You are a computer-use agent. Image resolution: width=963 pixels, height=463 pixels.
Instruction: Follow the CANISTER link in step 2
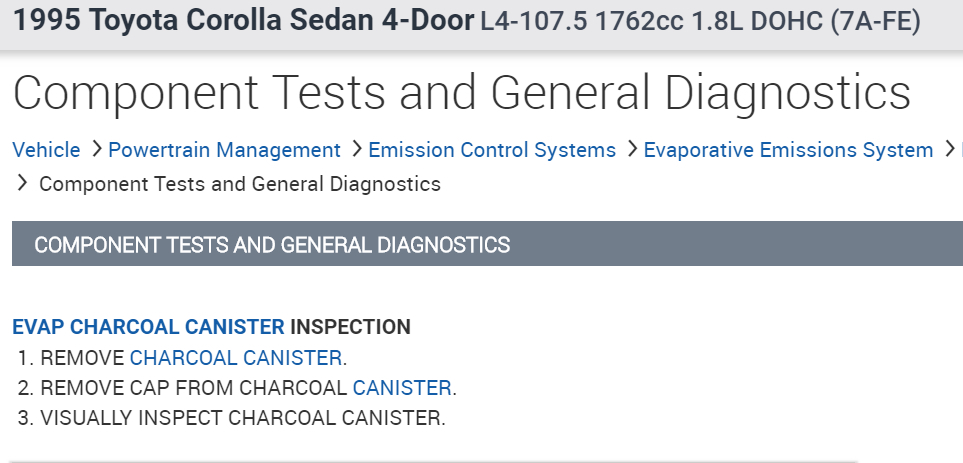pyautogui.click(x=402, y=388)
